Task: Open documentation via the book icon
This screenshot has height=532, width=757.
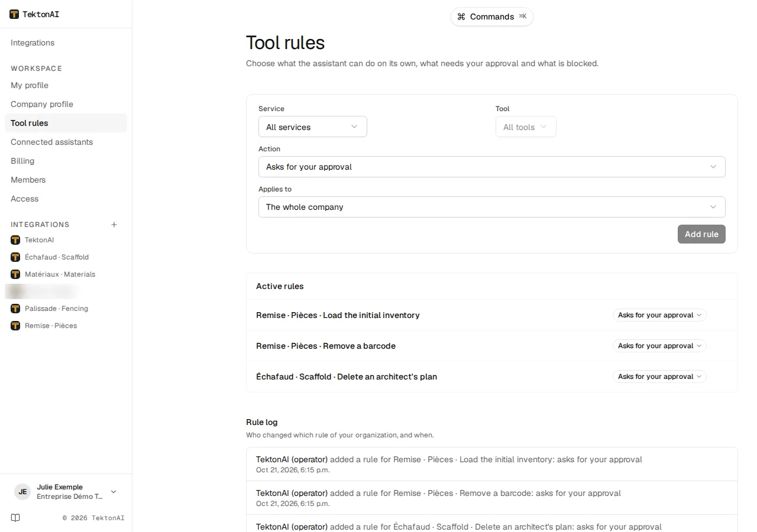Action: click(15, 518)
